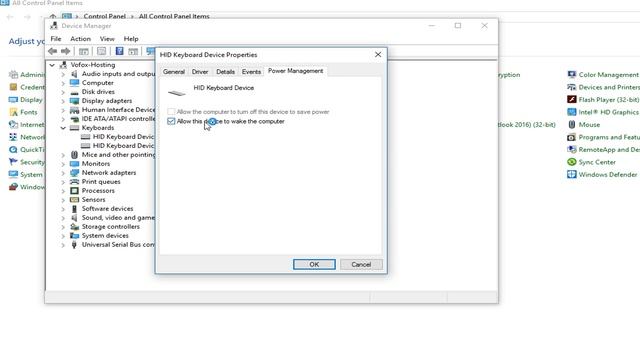Image resolution: width=640 pixels, height=360 pixels.
Task: Click the Sync Center icon in Control Panel
Action: click(571, 162)
